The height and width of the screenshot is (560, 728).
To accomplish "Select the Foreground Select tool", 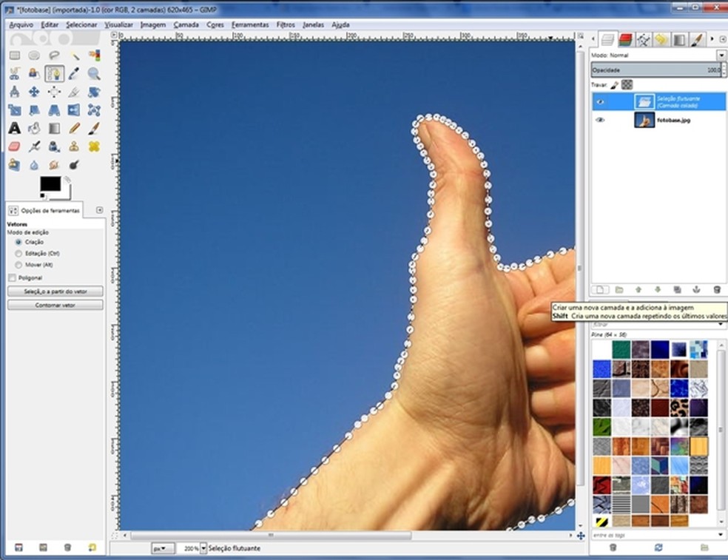I will 34,74.
